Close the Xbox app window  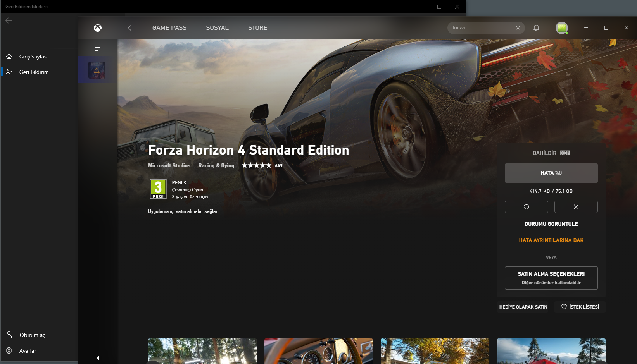point(627,28)
